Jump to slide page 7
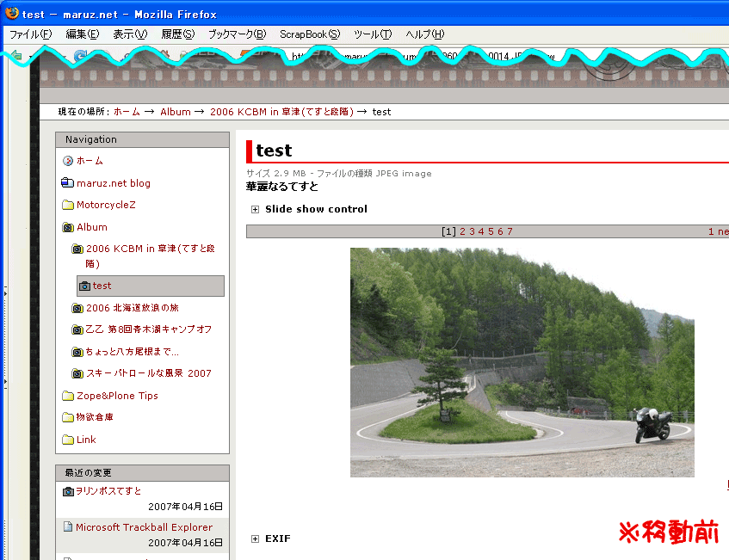The width and height of the screenshot is (729, 560). (x=510, y=231)
